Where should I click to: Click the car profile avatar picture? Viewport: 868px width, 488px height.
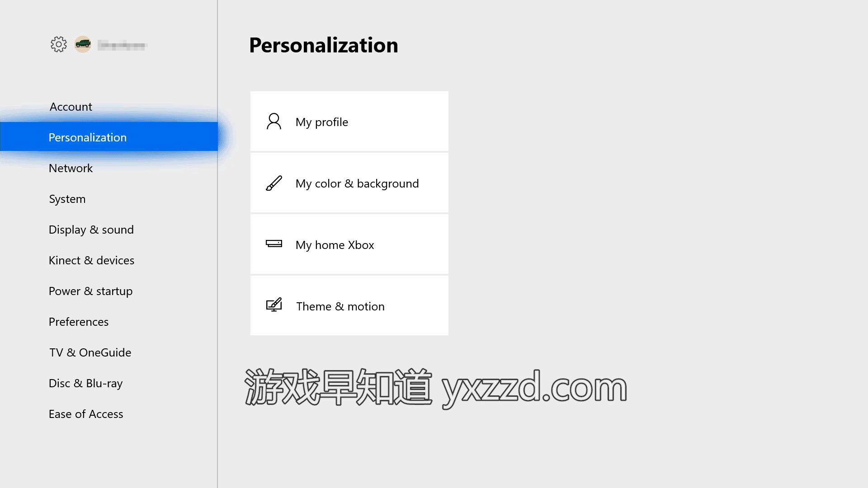click(83, 44)
